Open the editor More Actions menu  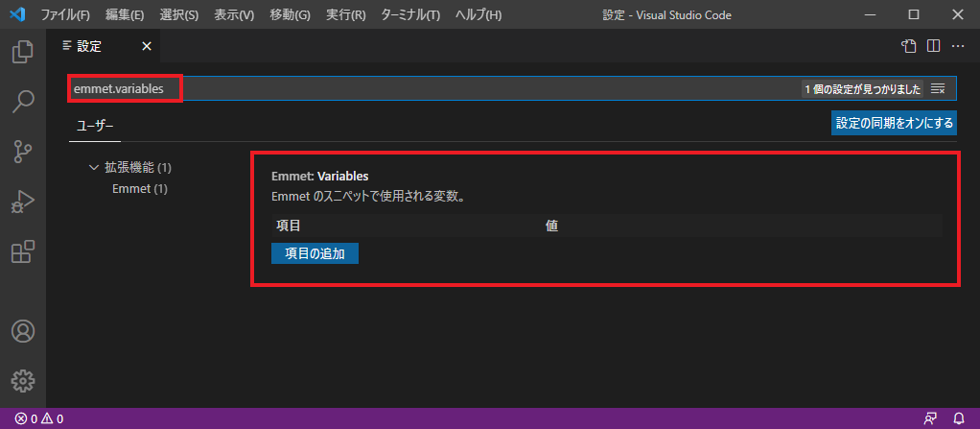[x=958, y=46]
